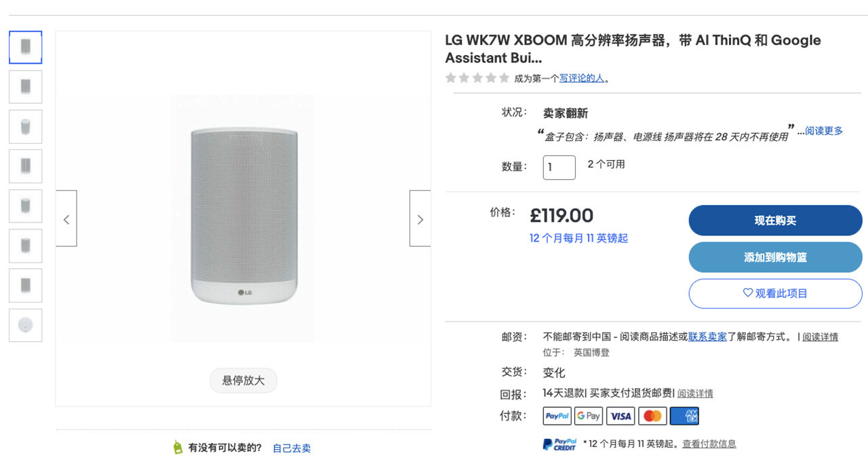Viewport: 868px width, 464px height.
Task: Show the previous product image
Action: [66, 218]
